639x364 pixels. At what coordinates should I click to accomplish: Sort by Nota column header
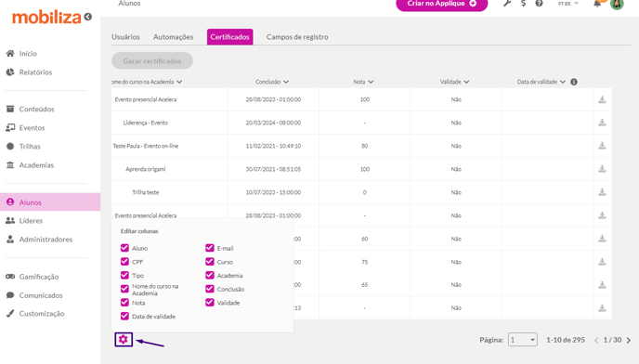[363, 82]
